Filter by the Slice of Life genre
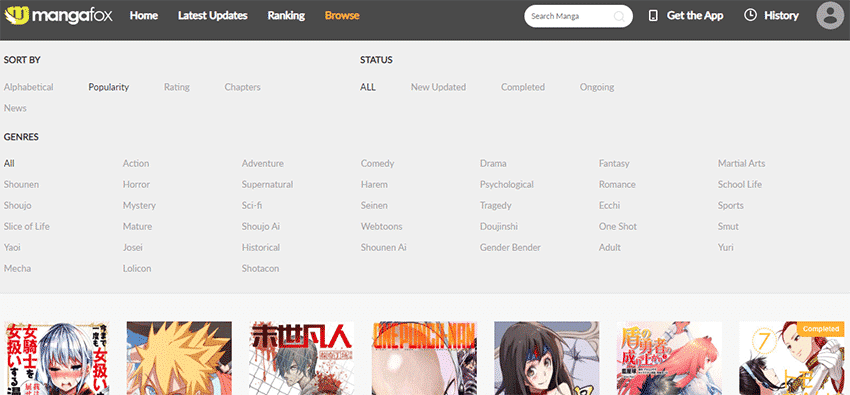Viewport: 850px width, 395px height. coord(27,226)
